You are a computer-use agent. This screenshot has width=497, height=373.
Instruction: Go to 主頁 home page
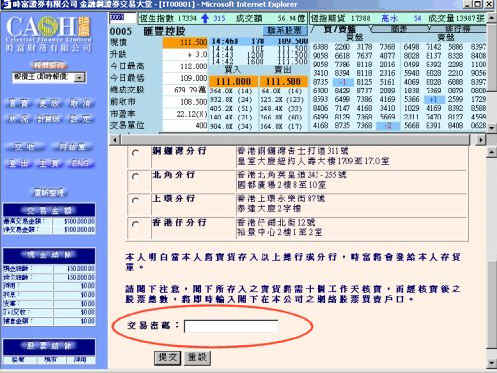pos(49,163)
